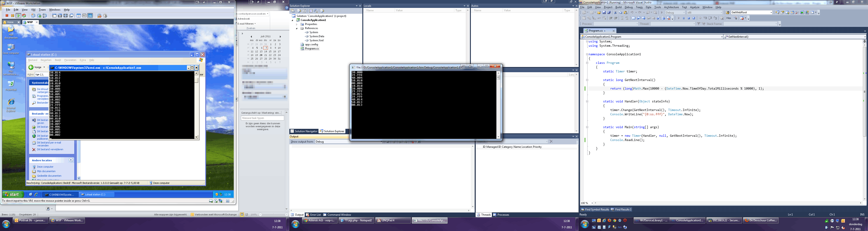The width and height of the screenshot is (868, 231).
Task: Click VMware Full Screen mode icon
Action: pyautogui.click(x=66, y=16)
